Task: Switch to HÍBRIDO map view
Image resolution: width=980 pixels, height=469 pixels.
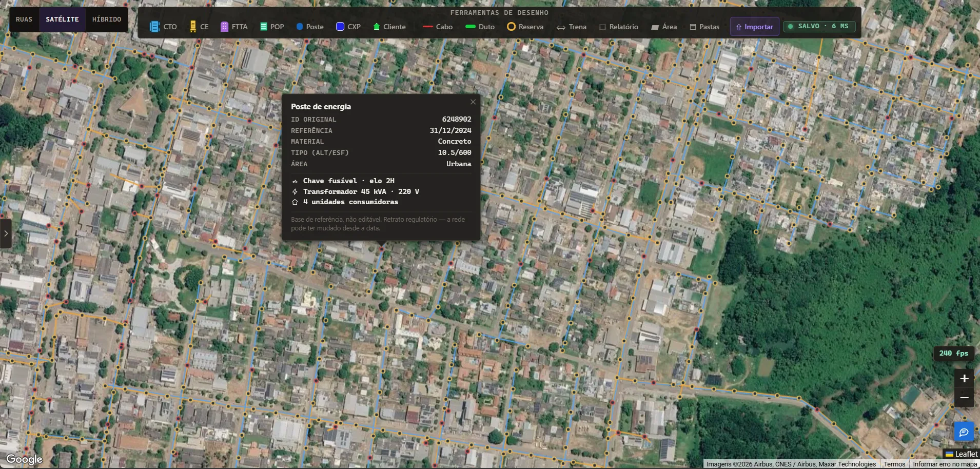Action: point(107,19)
